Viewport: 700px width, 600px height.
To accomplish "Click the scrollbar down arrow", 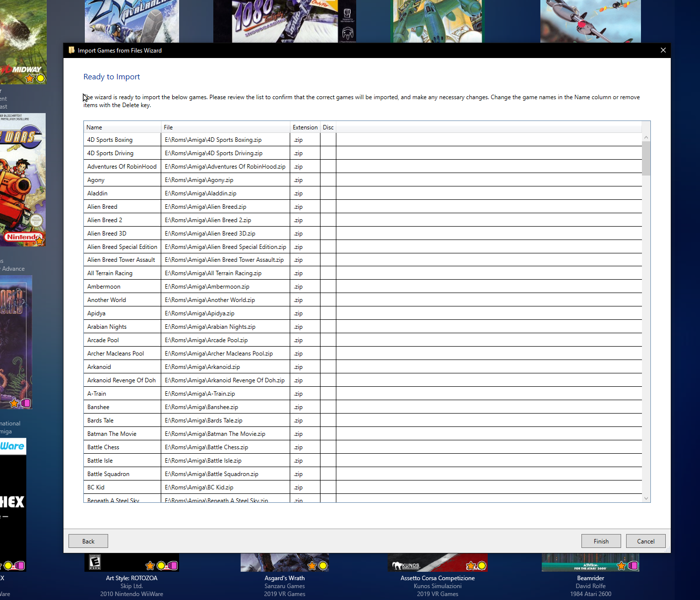I will click(646, 498).
